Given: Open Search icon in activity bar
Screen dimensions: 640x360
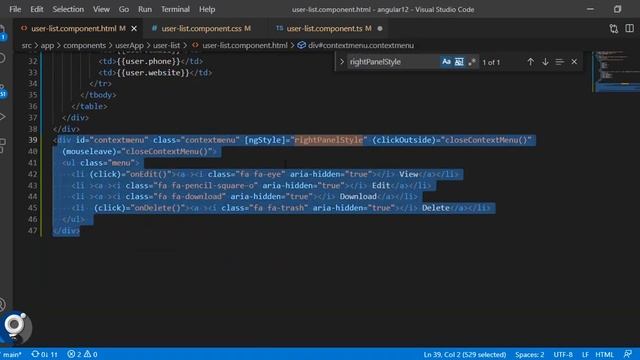Looking at the screenshot, I should pos(3,58).
